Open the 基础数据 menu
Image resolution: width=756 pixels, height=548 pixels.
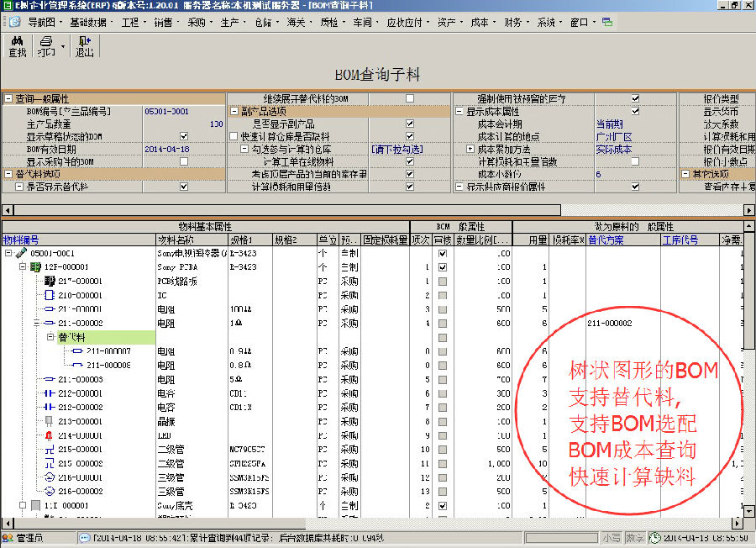[x=88, y=24]
